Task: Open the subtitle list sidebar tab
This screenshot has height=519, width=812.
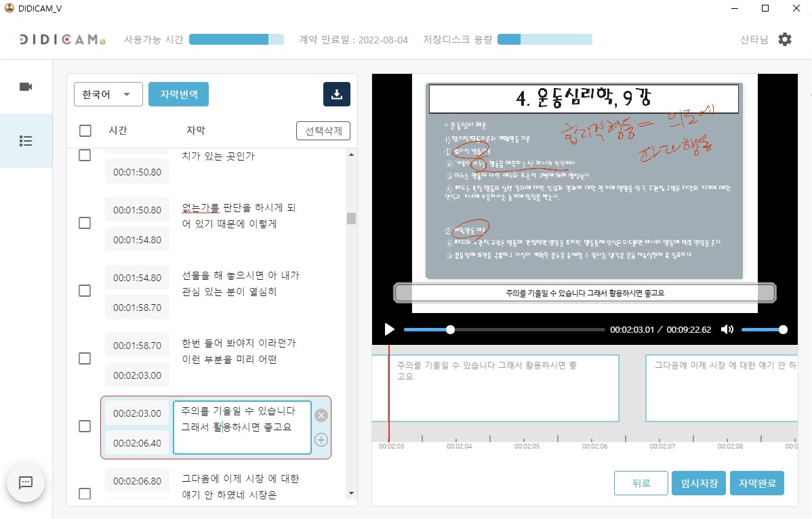Action: point(26,141)
